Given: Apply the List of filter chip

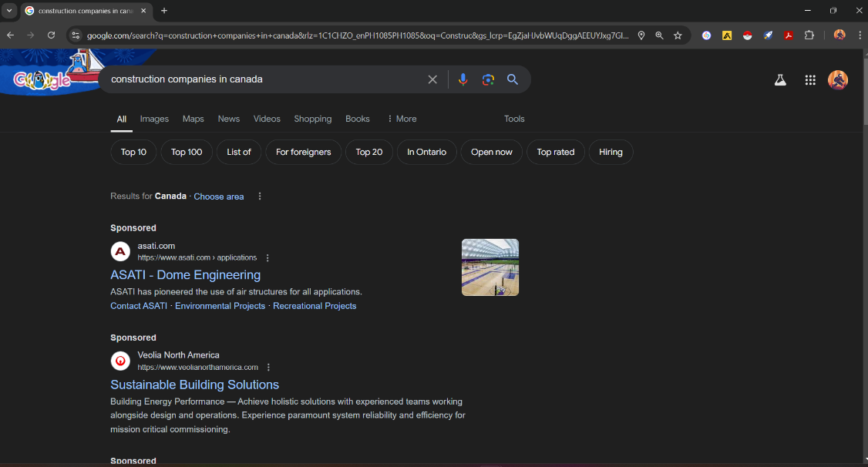Looking at the screenshot, I should [239, 152].
